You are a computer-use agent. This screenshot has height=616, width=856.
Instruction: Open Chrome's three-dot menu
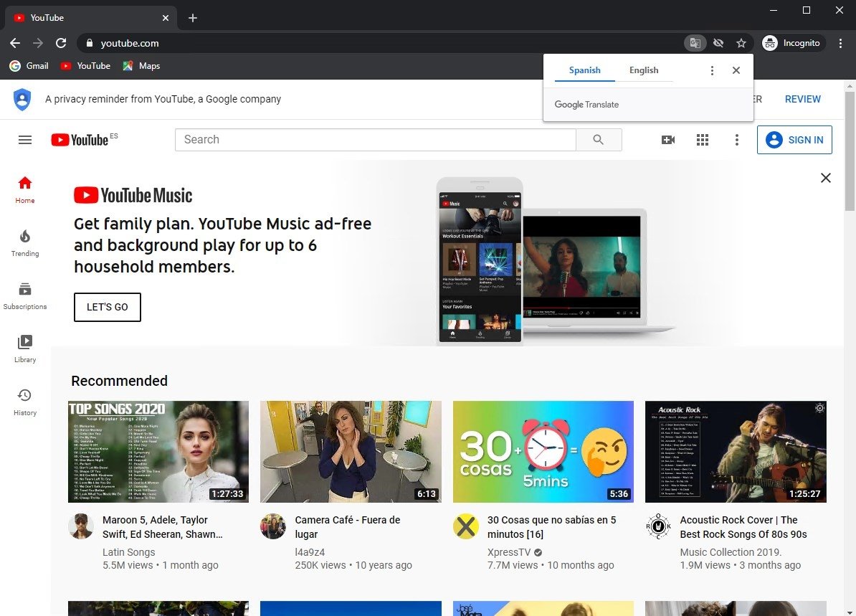840,43
